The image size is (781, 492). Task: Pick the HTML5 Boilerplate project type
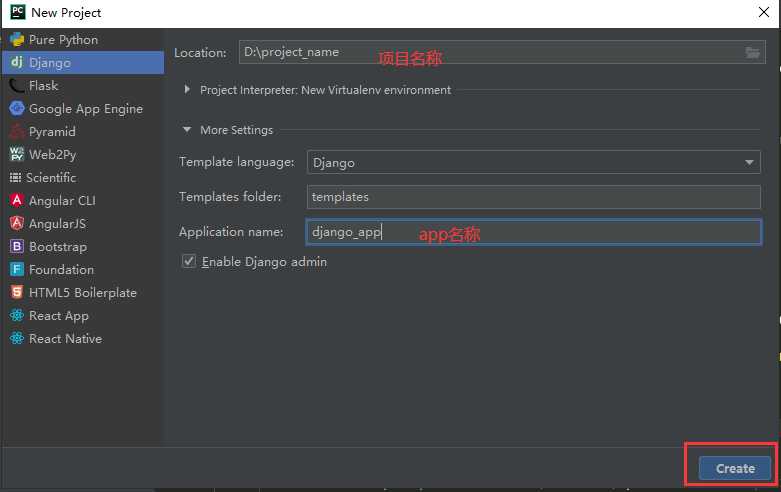tap(82, 292)
